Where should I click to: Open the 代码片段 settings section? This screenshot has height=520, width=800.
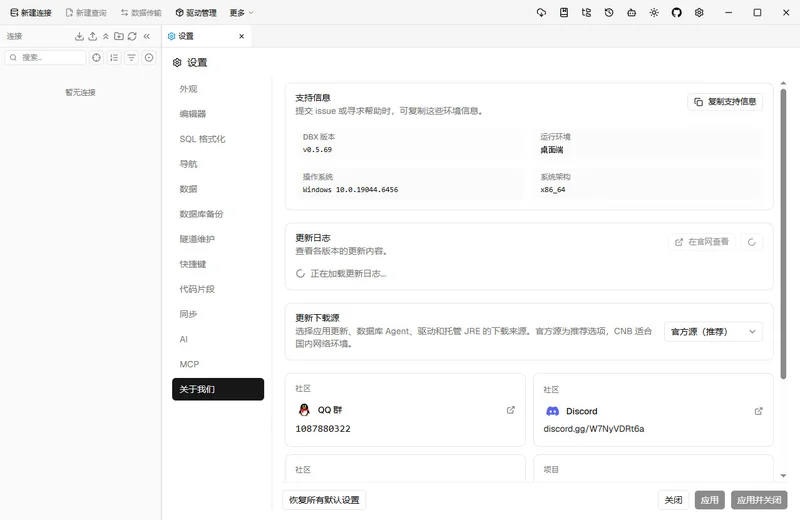(x=218, y=289)
